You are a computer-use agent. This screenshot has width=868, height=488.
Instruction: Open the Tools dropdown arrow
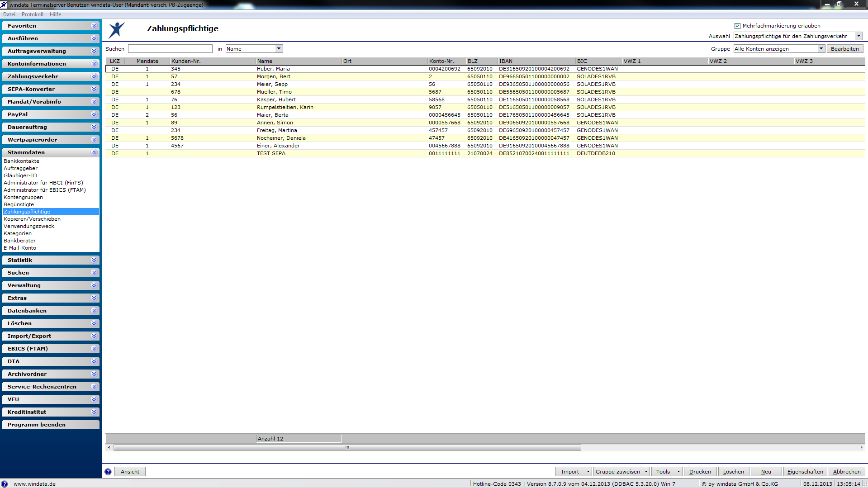tap(678, 472)
